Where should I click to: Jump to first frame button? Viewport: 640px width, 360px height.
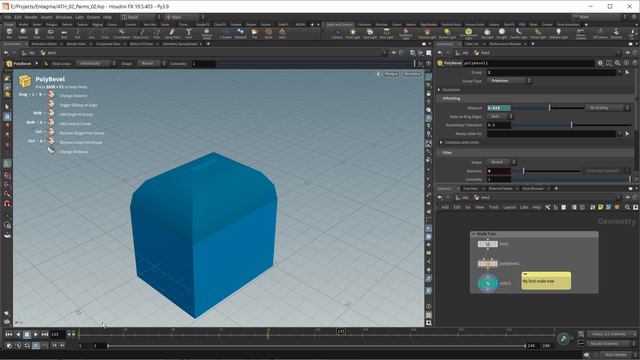point(9,334)
